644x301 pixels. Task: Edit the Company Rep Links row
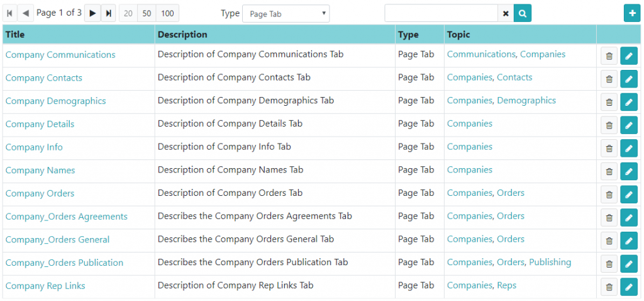coord(629,287)
